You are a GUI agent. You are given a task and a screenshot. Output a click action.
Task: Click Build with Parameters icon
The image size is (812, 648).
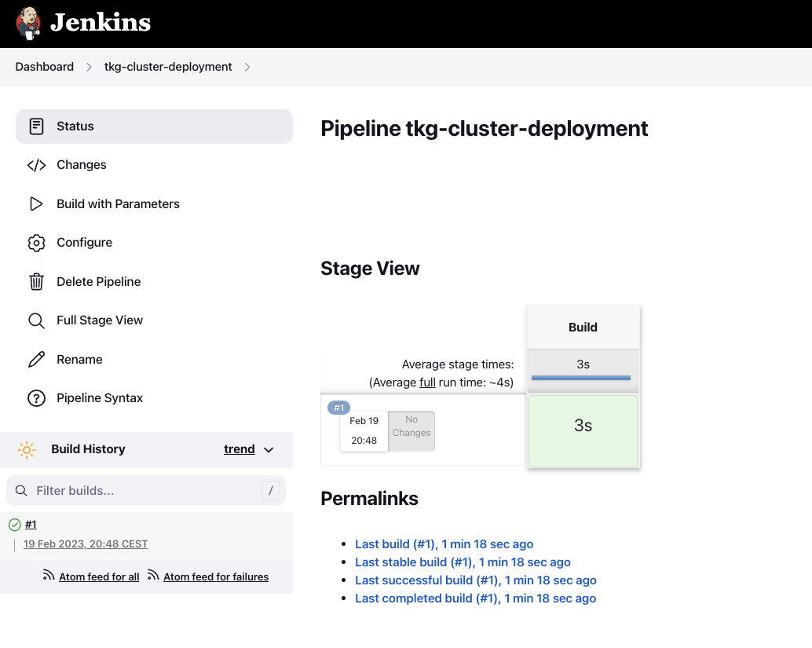[36, 203]
